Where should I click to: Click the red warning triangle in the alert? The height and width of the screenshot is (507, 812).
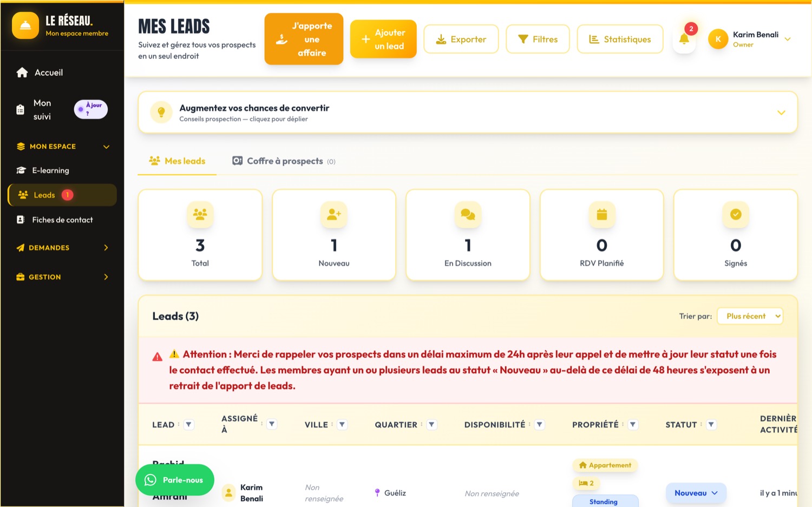(x=158, y=357)
